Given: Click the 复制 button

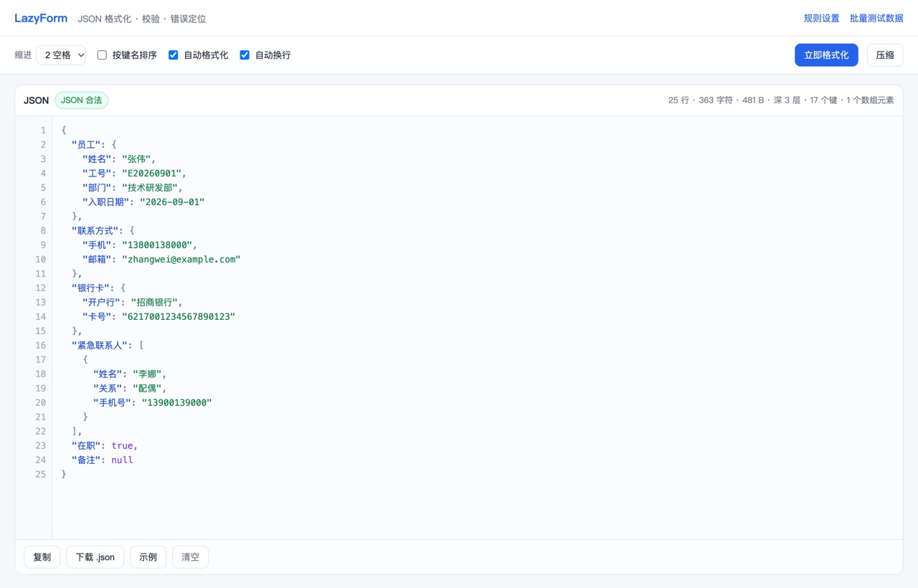Looking at the screenshot, I should point(42,557).
